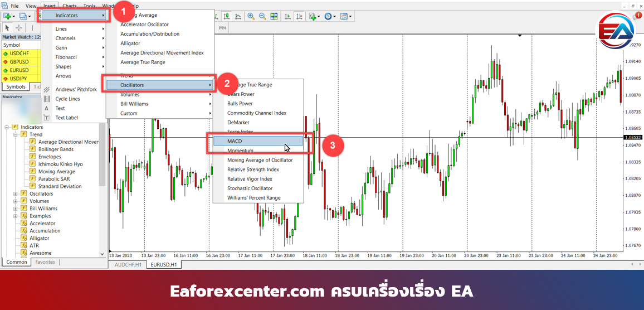Expand the Oscillators folder in Navigator

point(16,194)
